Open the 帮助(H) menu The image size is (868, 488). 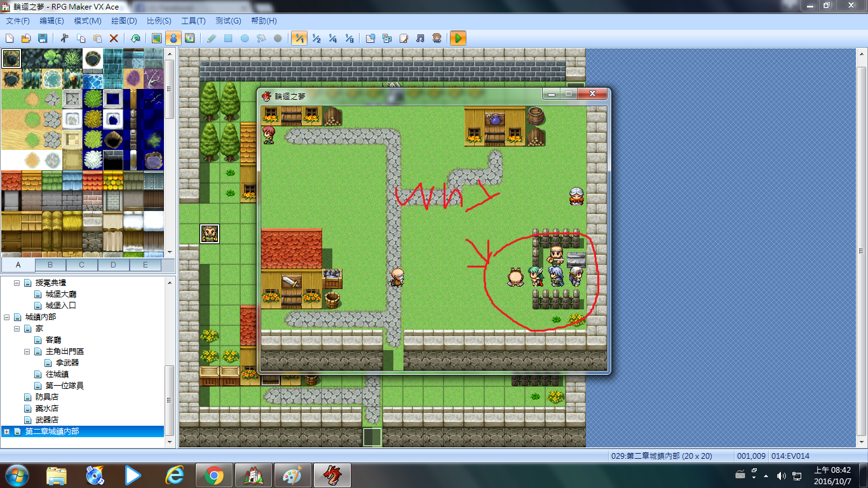coord(264,21)
